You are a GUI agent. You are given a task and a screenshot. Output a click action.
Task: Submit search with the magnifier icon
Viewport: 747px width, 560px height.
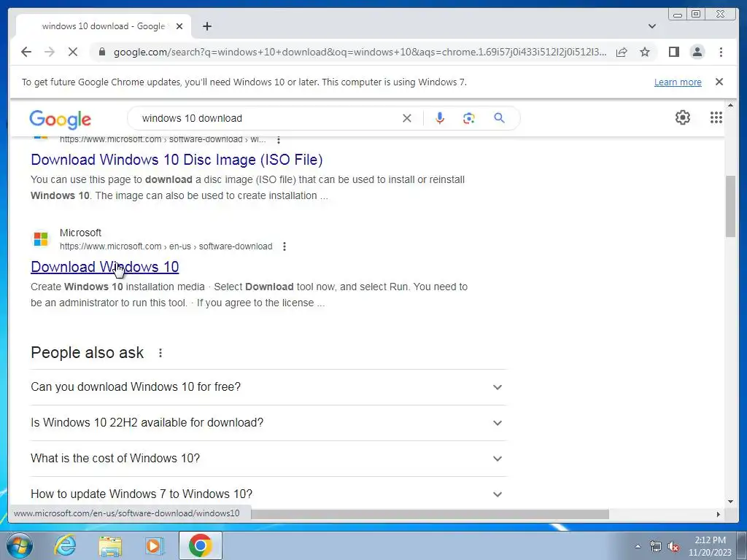pos(499,118)
